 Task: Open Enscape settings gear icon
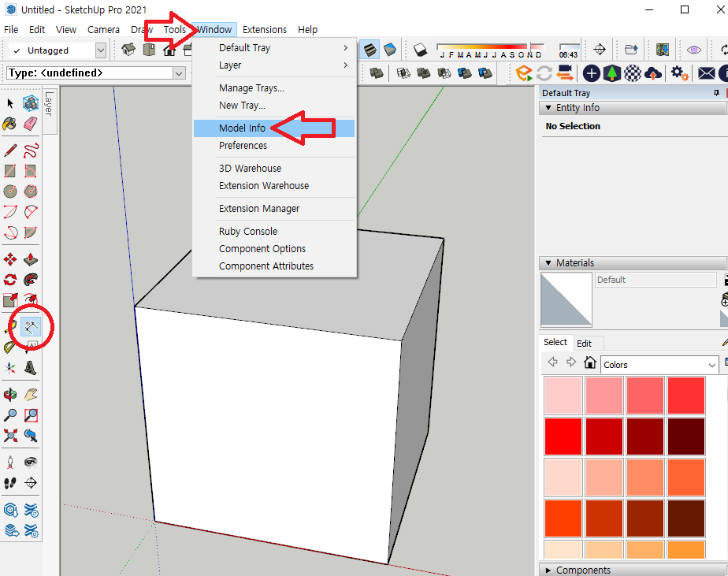point(680,73)
